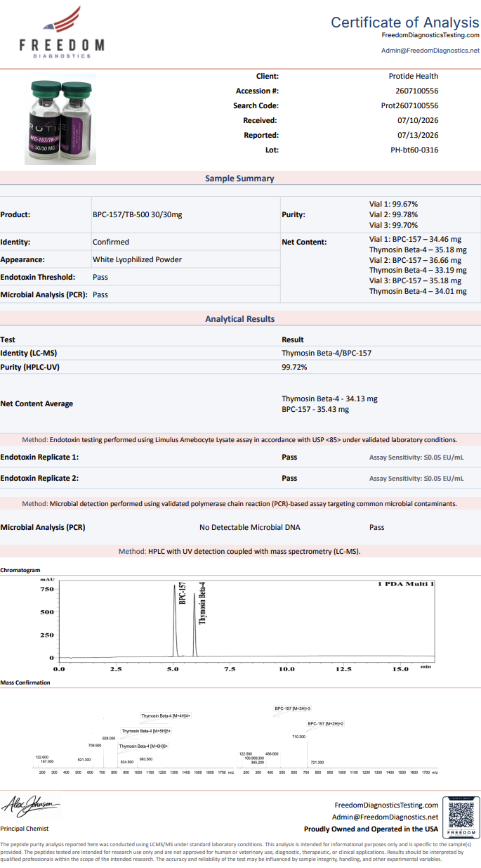Select reported date 07/13/2026
Viewport: 481px width, 868px height.
tap(418, 135)
